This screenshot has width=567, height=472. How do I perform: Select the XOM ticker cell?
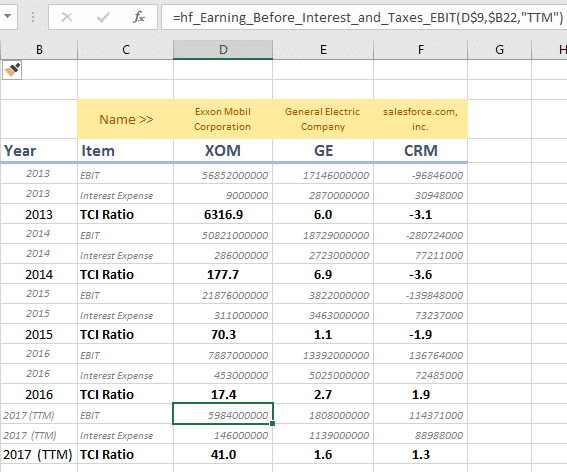[223, 150]
